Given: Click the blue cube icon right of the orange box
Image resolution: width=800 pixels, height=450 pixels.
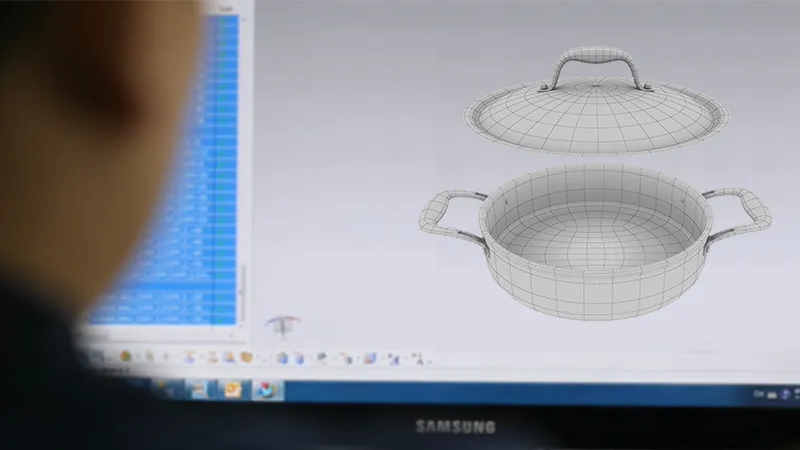Looking at the screenshot, I should [283, 358].
